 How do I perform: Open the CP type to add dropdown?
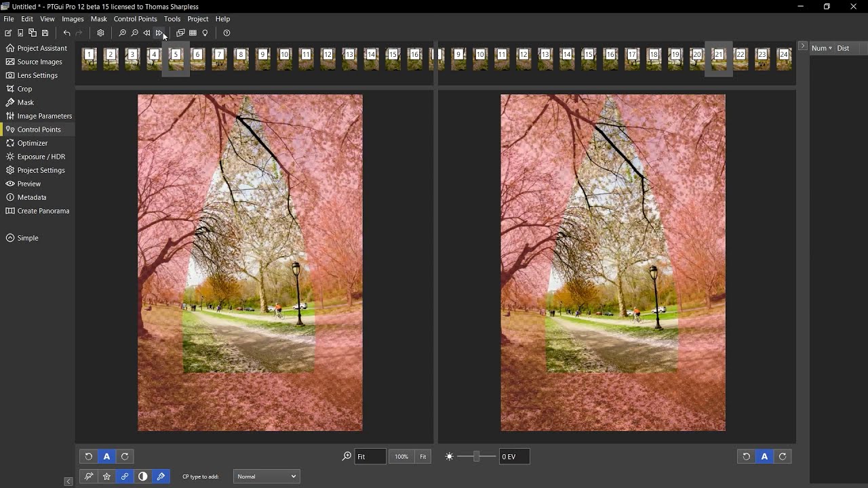[x=267, y=476]
